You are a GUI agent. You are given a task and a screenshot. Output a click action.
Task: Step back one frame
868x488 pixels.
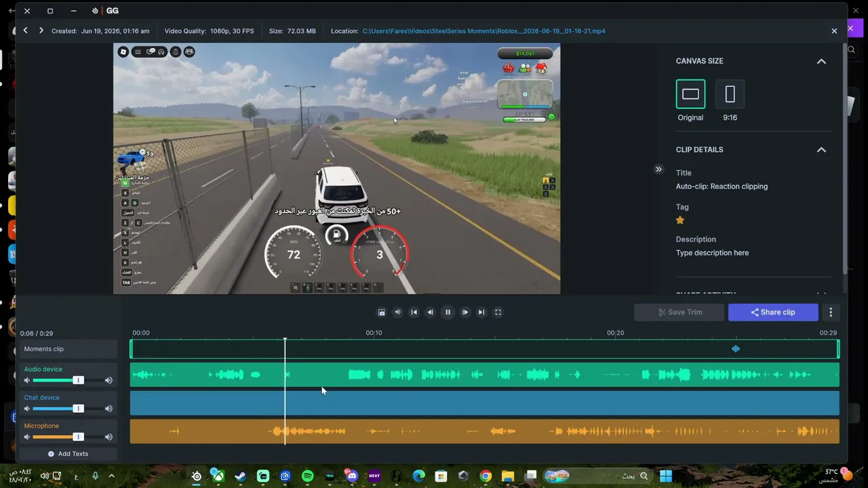pyautogui.click(x=430, y=312)
